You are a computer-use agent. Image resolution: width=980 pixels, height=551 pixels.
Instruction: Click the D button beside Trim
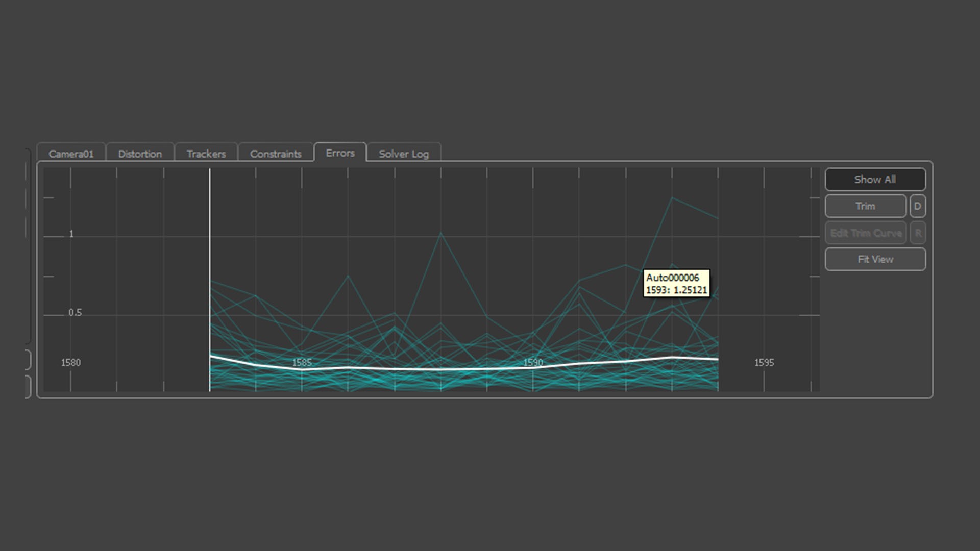tap(917, 206)
